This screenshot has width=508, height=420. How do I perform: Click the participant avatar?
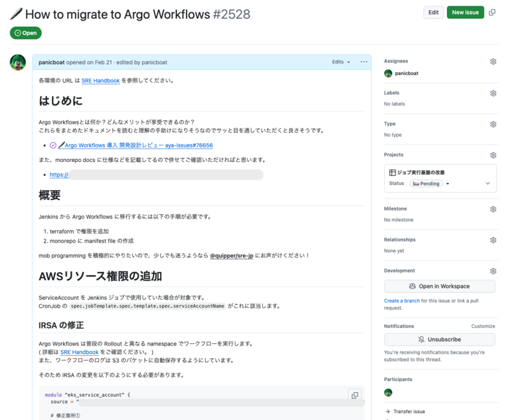click(x=388, y=393)
